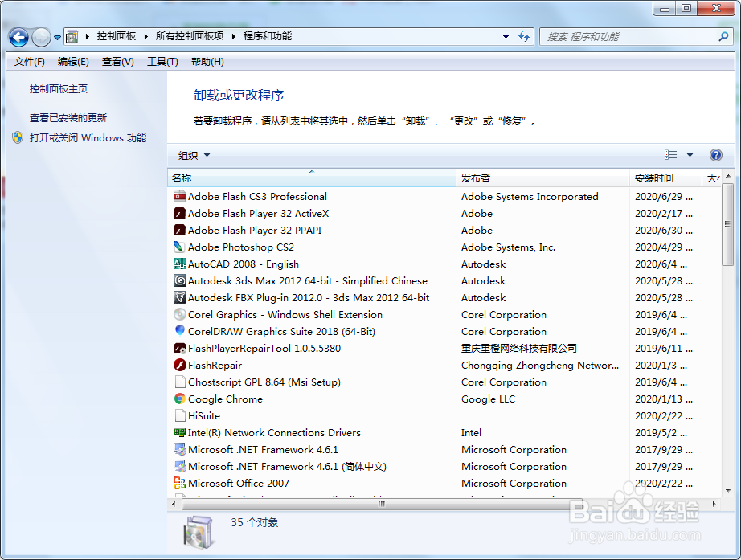Image resolution: width=741 pixels, height=560 pixels.
Task: Click the horizontal scrollbar thumb
Action: (x=382, y=505)
